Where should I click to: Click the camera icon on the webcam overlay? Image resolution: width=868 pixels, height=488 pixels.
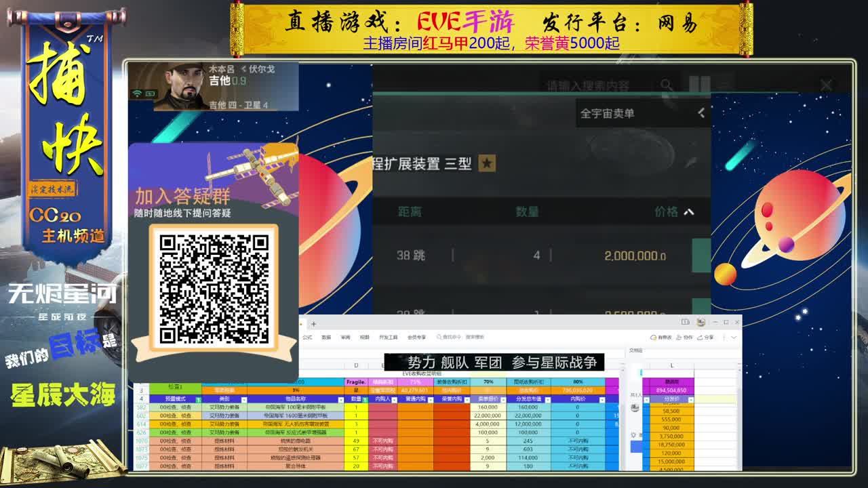point(150,94)
